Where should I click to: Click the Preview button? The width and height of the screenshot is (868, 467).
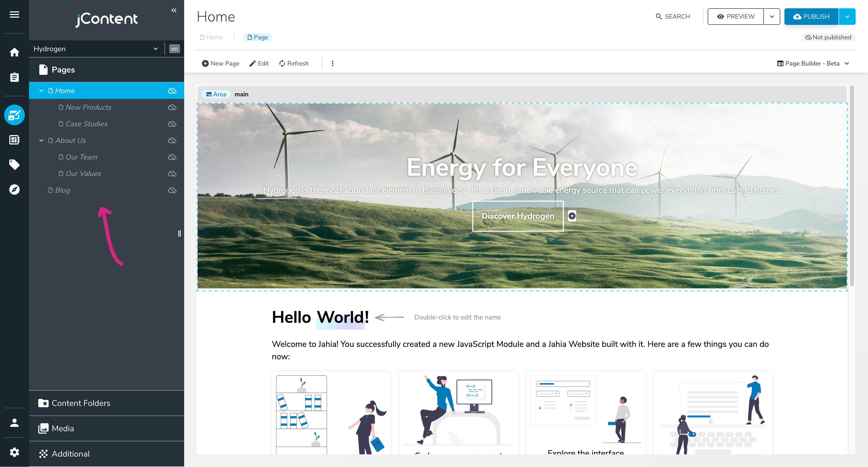(736, 17)
